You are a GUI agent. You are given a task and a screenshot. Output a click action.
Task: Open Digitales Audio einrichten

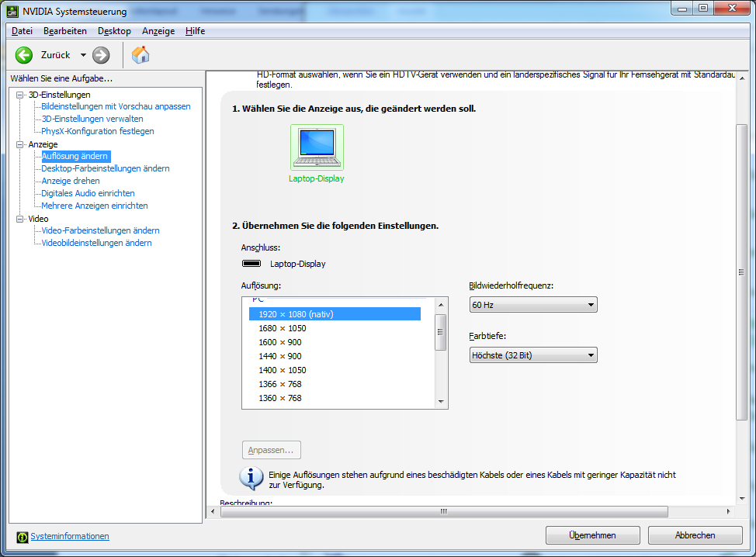point(88,193)
